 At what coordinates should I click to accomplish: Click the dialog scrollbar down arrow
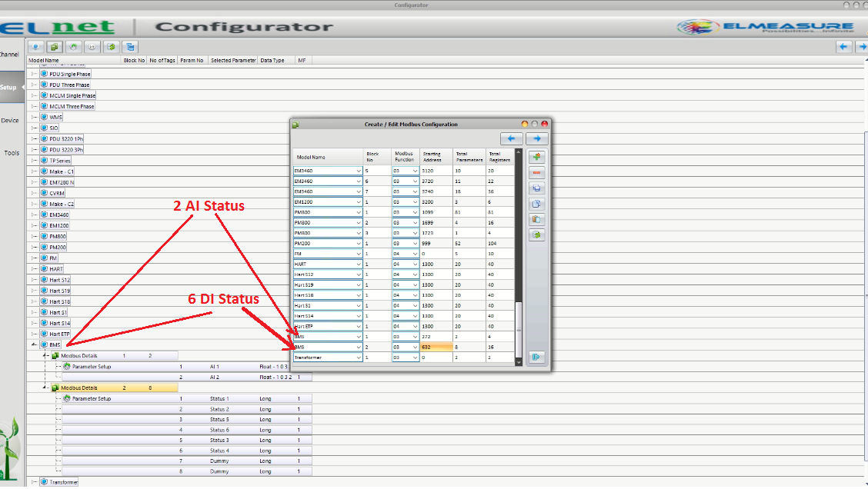click(x=519, y=362)
